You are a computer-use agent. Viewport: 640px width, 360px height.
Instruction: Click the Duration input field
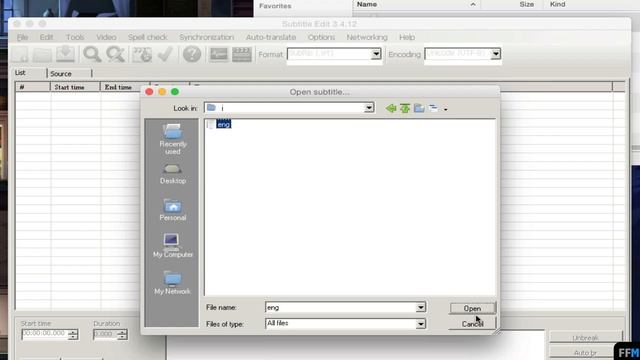[104, 334]
